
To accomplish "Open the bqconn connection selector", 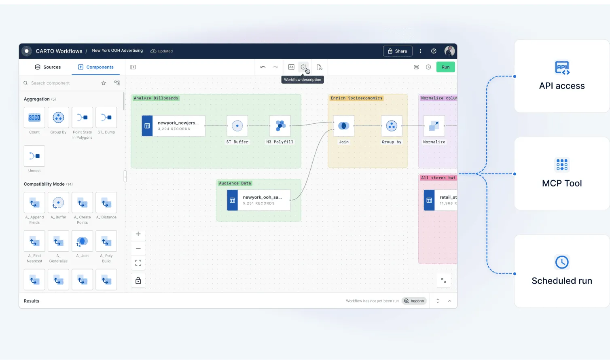I will coord(414,301).
